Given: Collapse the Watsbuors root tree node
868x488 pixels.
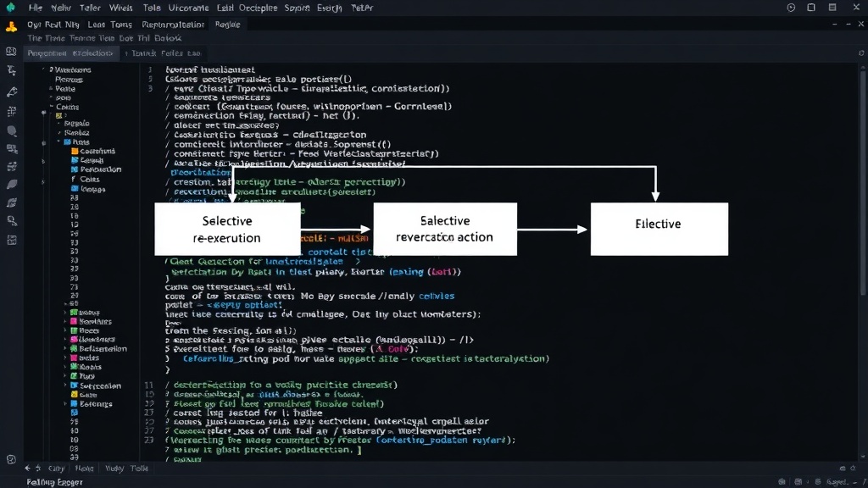Looking at the screenshot, I should (44, 69).
